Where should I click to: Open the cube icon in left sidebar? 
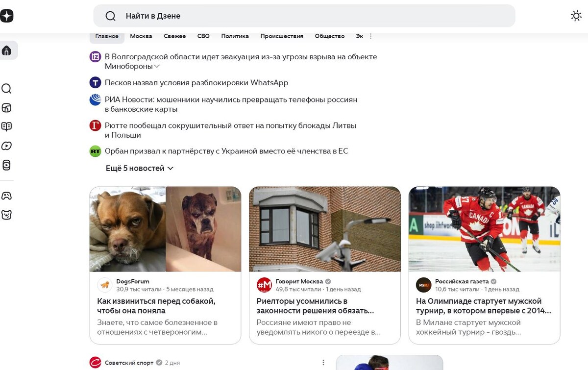click(x=6, y=108)
